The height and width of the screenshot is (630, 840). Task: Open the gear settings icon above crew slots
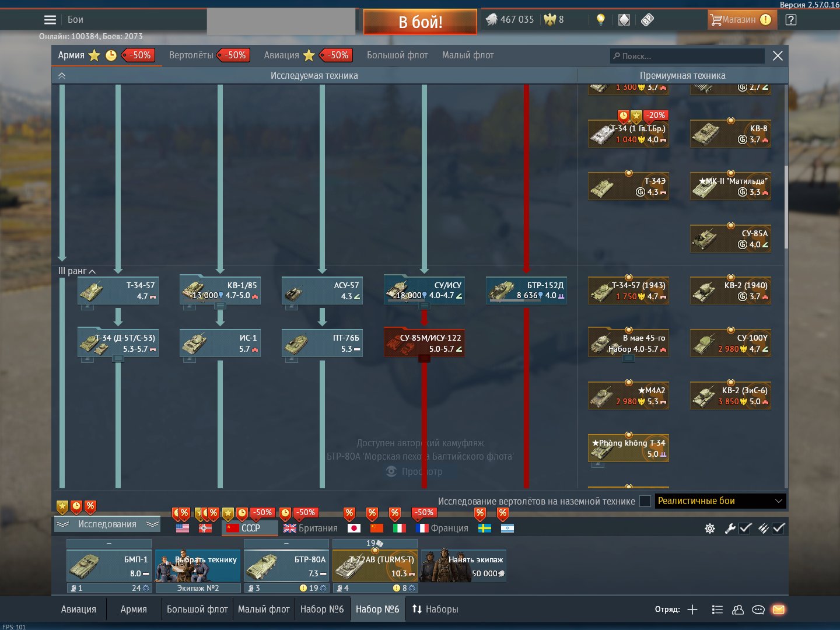click(710, 528)
